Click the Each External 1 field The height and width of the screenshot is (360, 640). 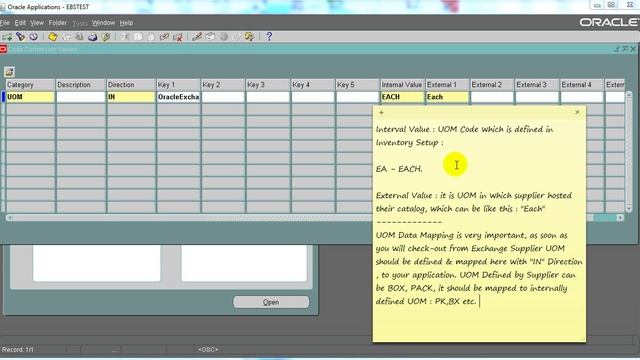point(447,97)
